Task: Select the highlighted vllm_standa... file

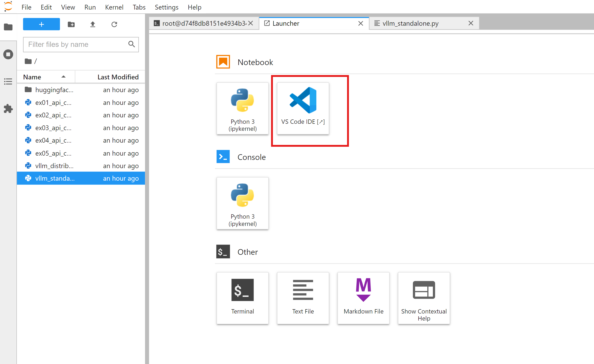Action: point(81,178)
